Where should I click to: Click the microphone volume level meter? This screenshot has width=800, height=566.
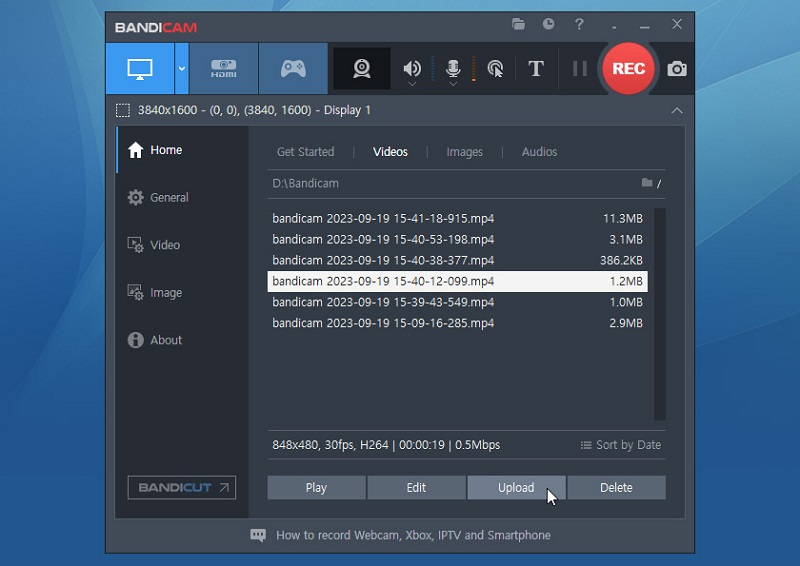pyautogui.click(x=473, y=68)
